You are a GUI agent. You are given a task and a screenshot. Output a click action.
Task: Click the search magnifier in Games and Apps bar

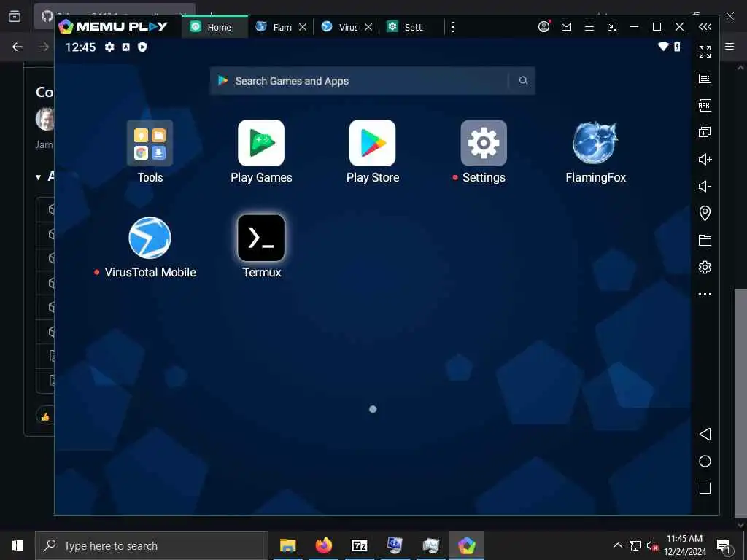click(523, 80)
